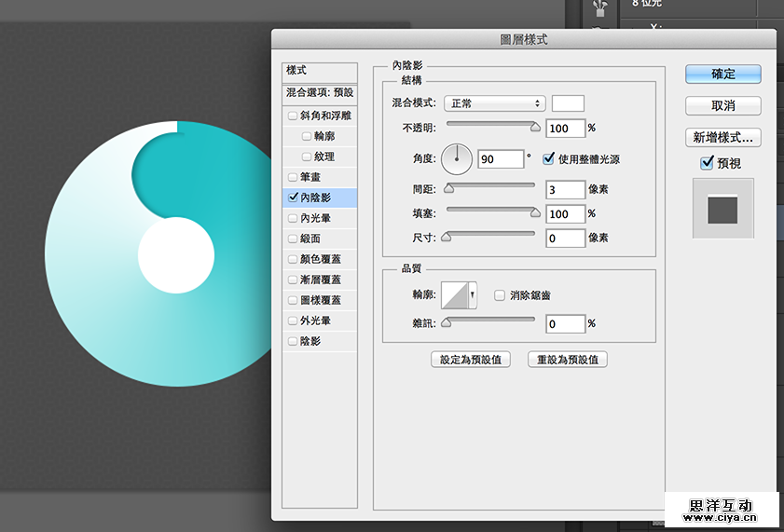Click the opacity value field

tap(566, 129)
